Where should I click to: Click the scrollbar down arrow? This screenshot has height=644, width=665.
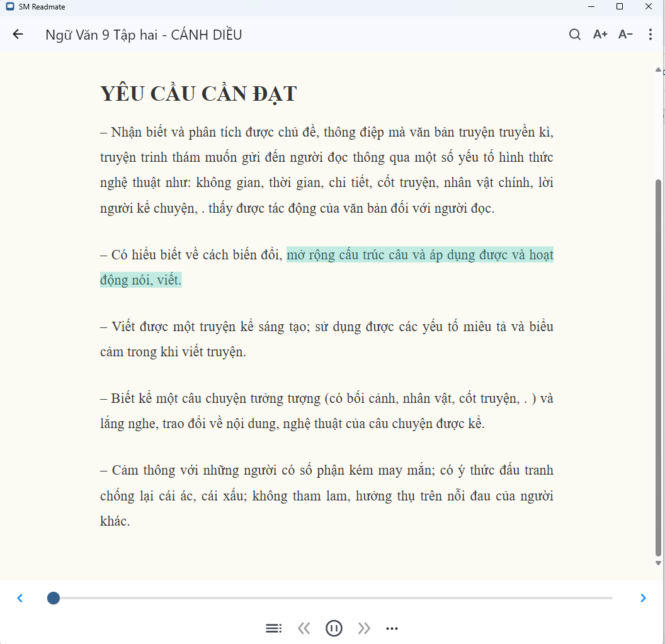click(x=657, y=563)
